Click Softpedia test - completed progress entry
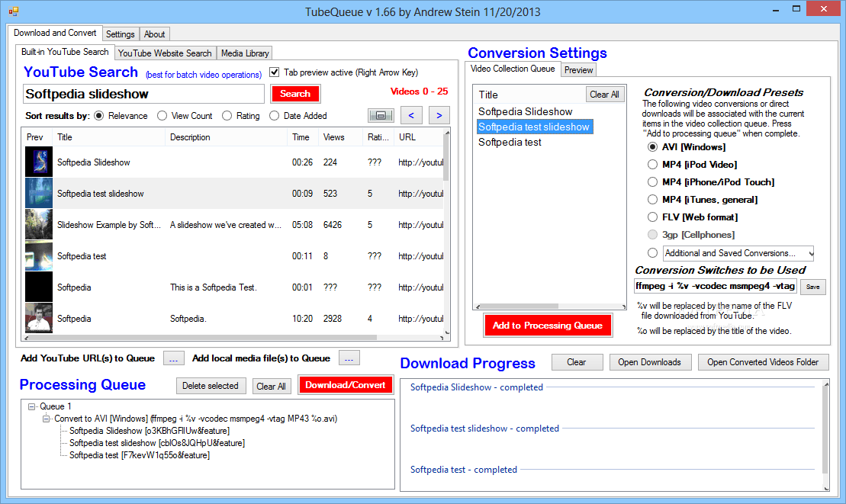The height and width of the screenshot is (504, 846). (x=464, y=470)
